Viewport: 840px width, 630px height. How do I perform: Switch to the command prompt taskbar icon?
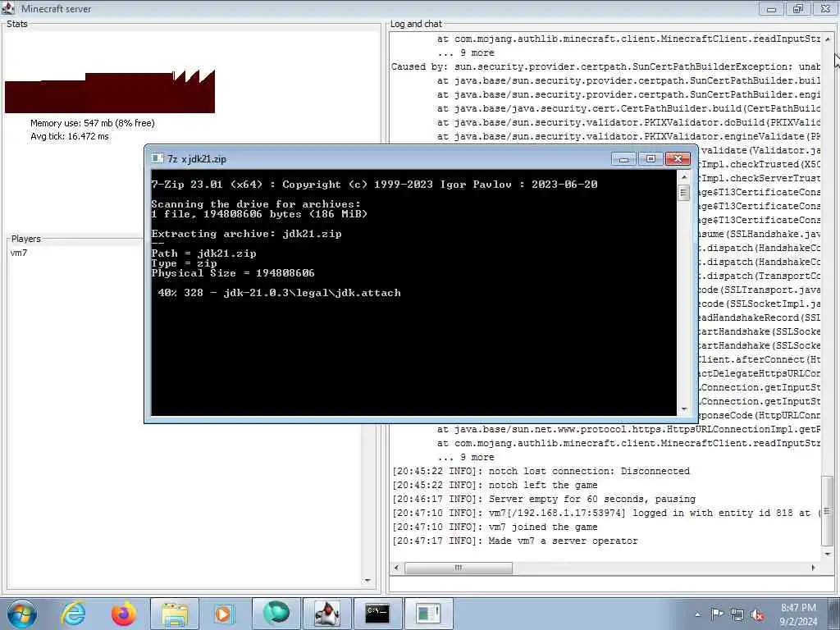coord(377,614)
